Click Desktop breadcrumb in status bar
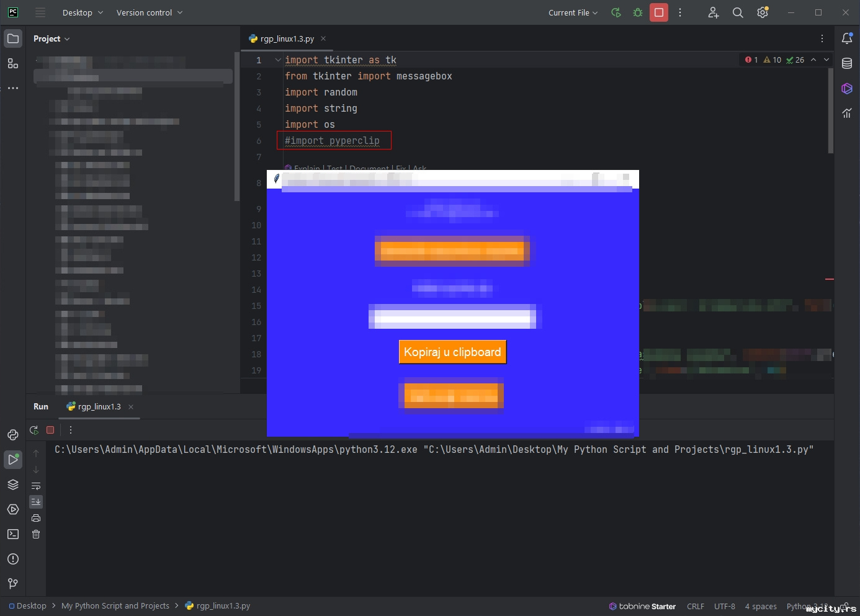 click(x=27, y=606)
